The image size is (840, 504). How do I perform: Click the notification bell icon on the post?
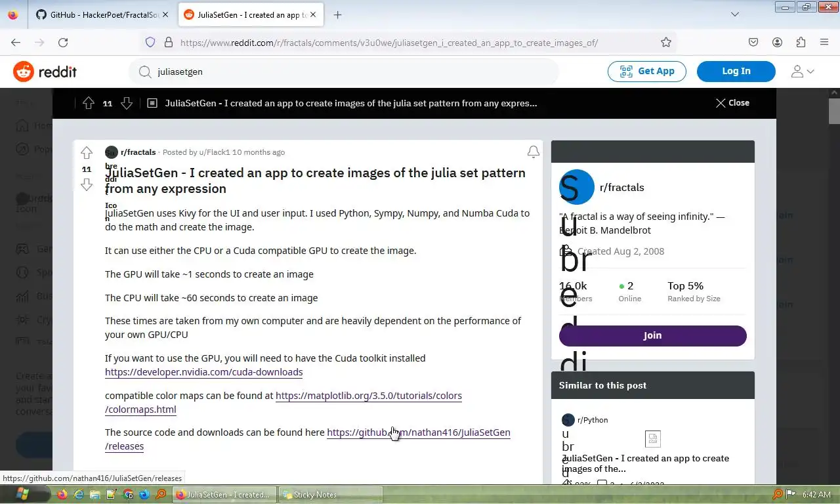point(534,152)
